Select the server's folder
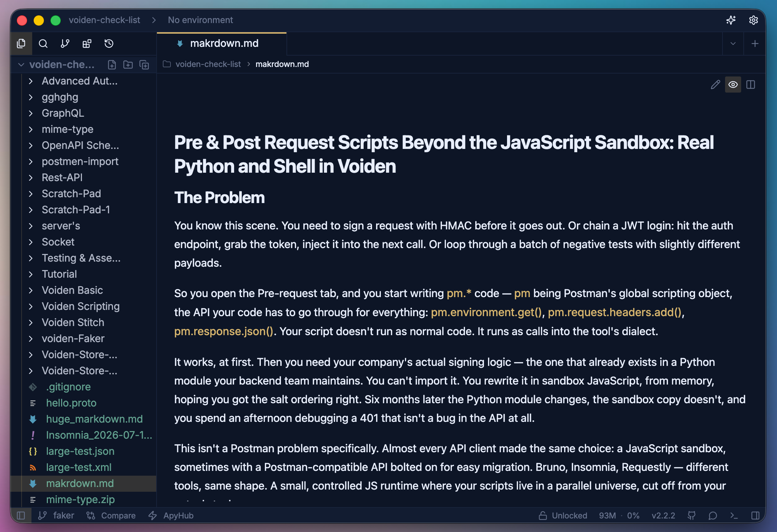 83,226
